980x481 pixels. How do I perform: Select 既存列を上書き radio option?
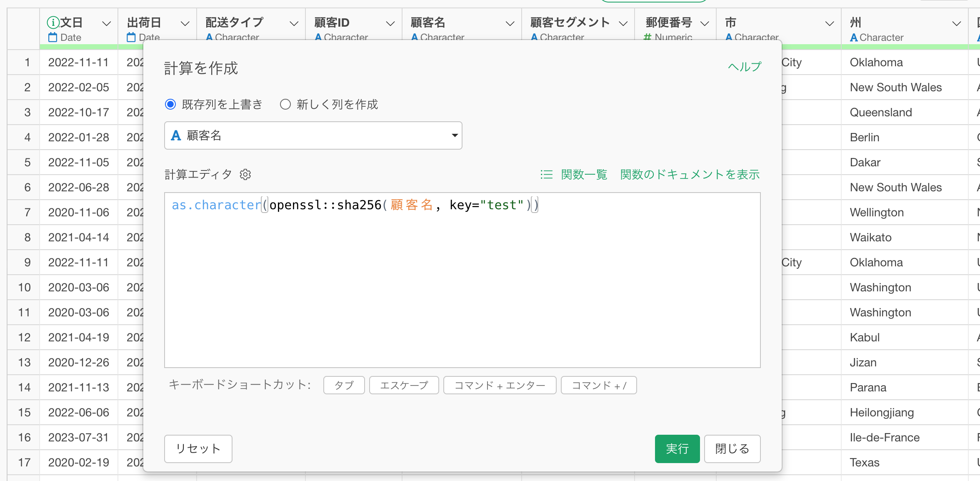[x=170, y=104]
